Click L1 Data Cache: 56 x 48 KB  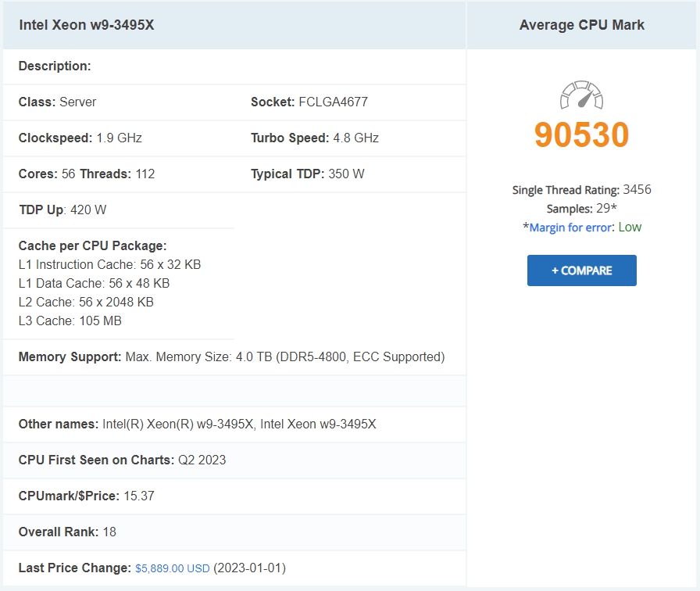point(95,283)
